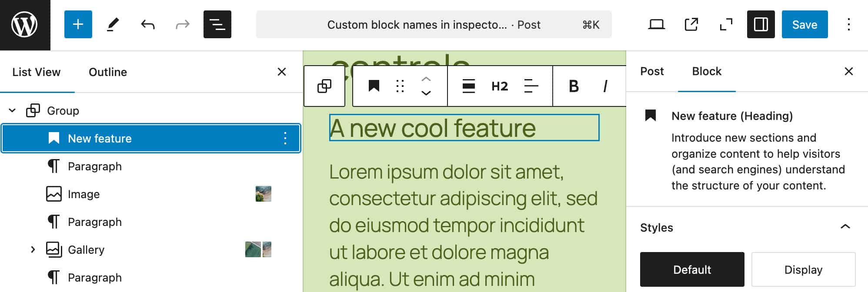Screen dimensions: 868x292
Task: Change heading level H2 dropdown
Action: pyautogui.click(x=500, y=86)
